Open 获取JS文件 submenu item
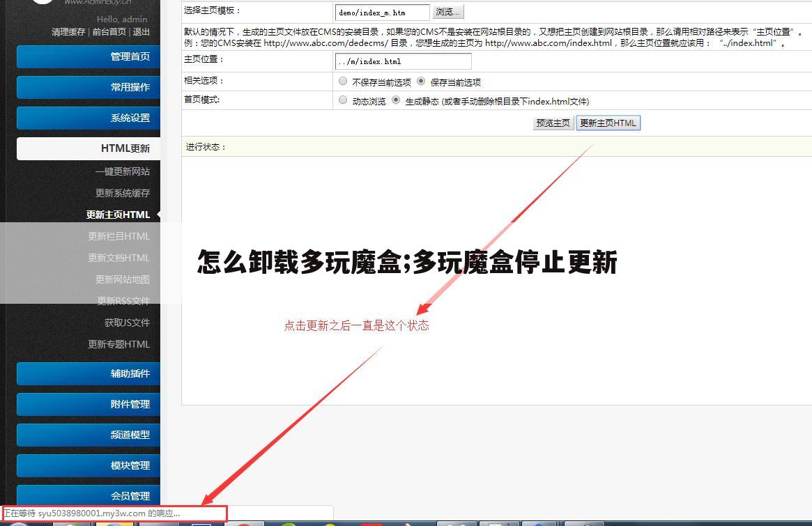The width and height of the screenshot is (812, 526). point(127,323)
